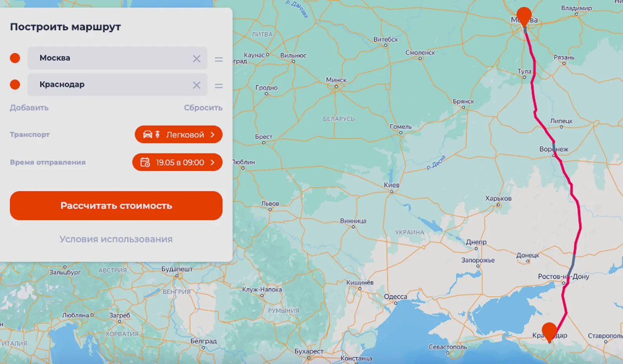This screenshot has width=623, height=364.
Task: Click inside the Краснодар destination field
Action: [110, 84]
